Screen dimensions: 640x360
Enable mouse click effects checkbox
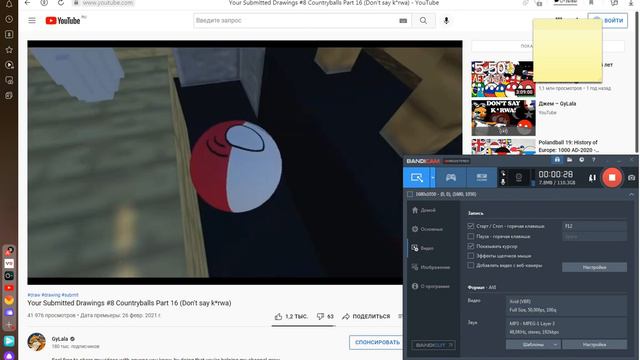(x=471, y=256)
